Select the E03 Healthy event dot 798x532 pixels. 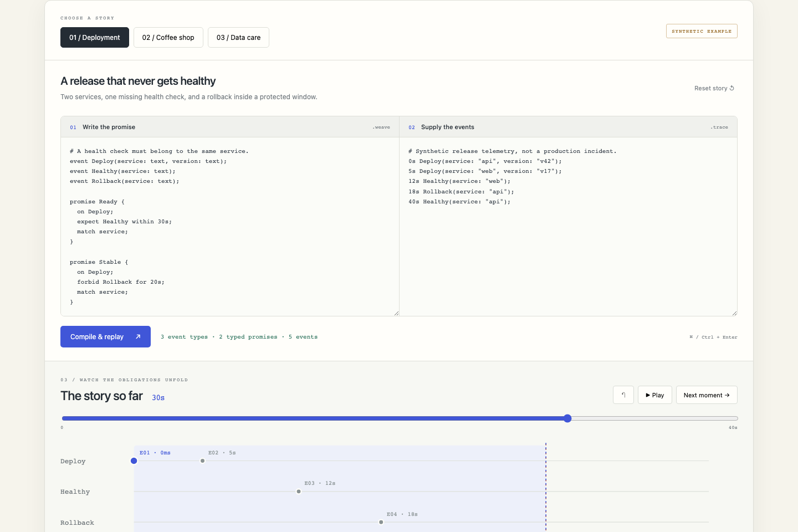click(299, 492)
